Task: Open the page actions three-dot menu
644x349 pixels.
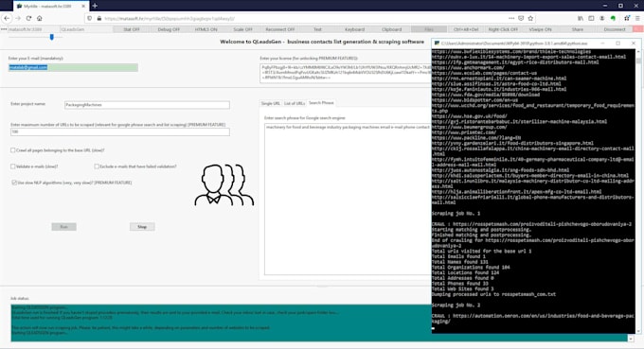Action: pos(511,19)
